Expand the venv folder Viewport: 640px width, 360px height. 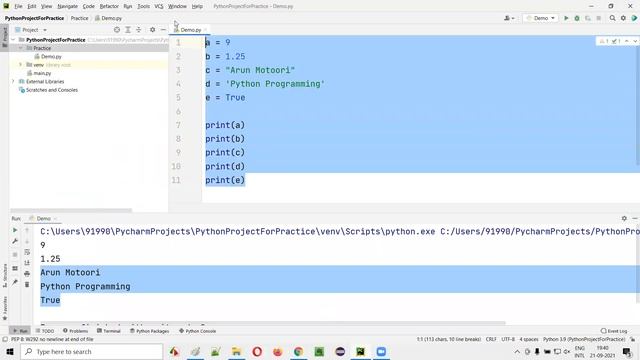(x=20, y=65)
